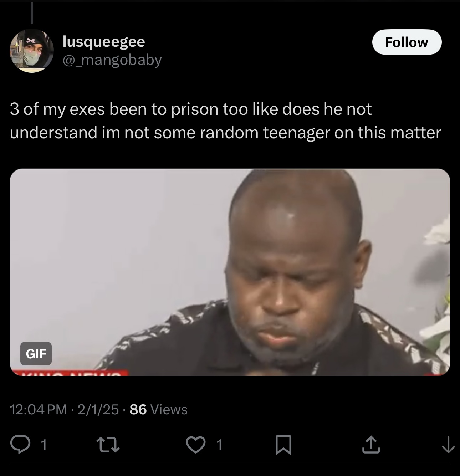Image resolution: width=460 pixels, height=476 pixels.
Task: Like the tweet with heart icon
Action: click(195, 445)
